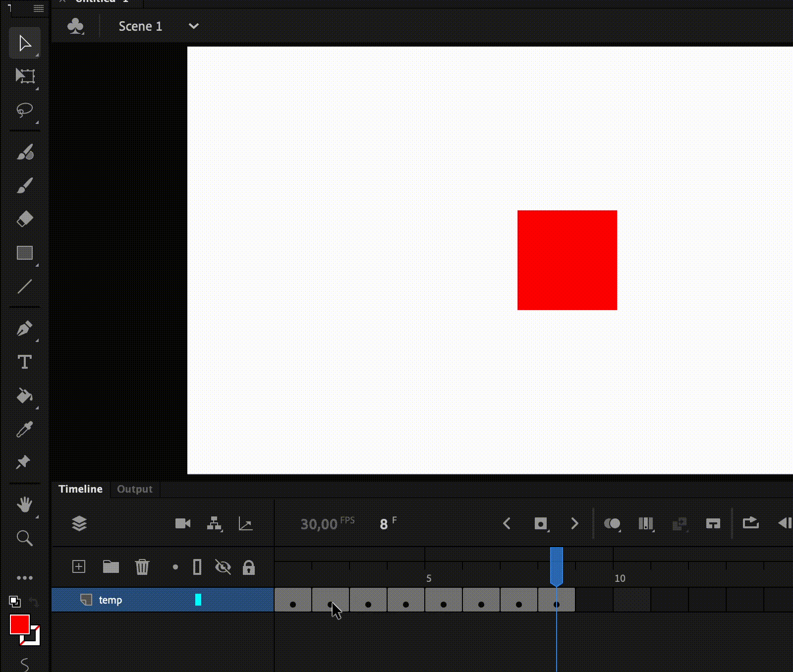Click the blue playhead marker
The height and width of the screenshot is (672, 793).
point(557,566)
